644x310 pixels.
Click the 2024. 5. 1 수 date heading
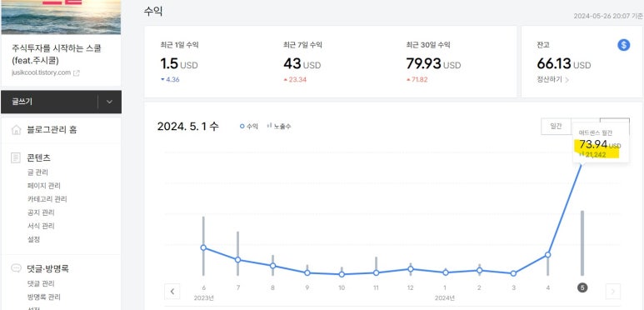pyautogui.click(x=188, y=127)
